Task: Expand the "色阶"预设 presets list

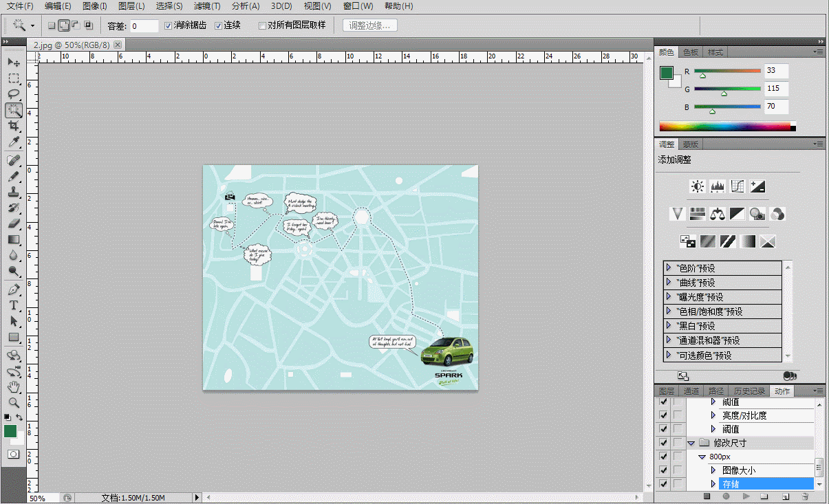Action: click(x=669, y=267)
